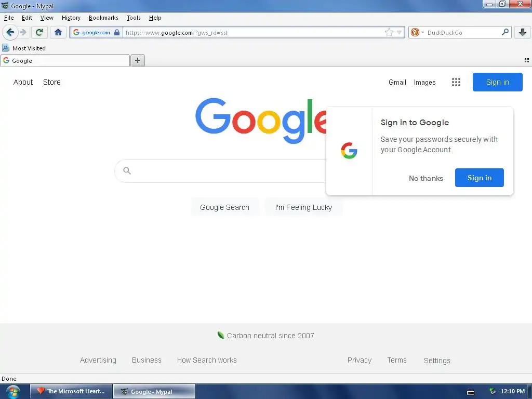Viewport: 532px width, 399px height.
Task: Click Carbon neutral since 2007 link
Action: 270,336
